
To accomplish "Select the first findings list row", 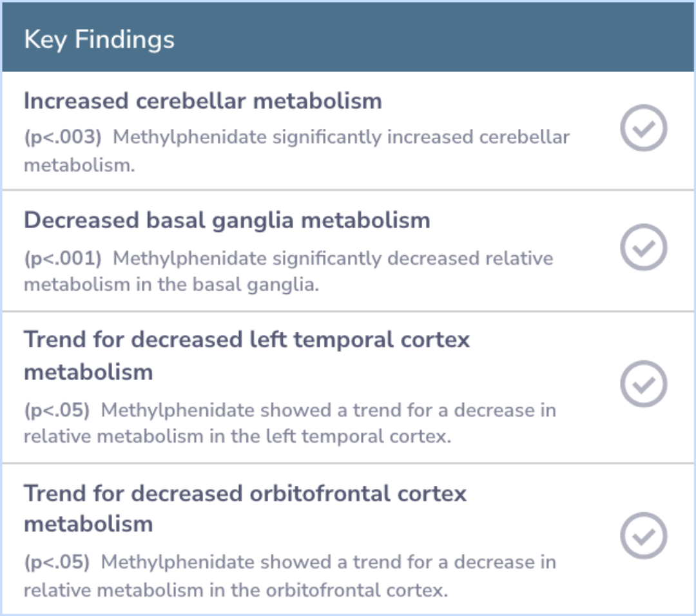I will [x=348, y=131].
